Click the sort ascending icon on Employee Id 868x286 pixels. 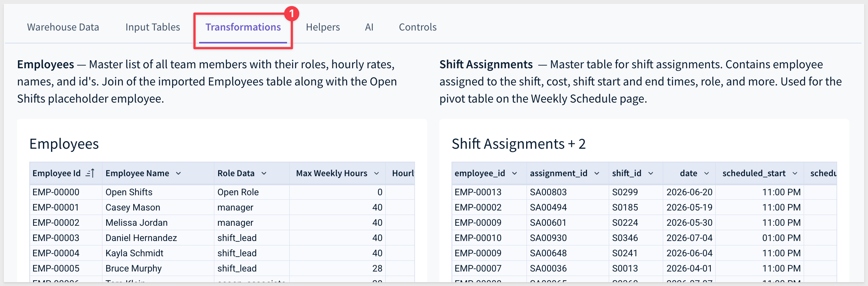pos(90,173)
